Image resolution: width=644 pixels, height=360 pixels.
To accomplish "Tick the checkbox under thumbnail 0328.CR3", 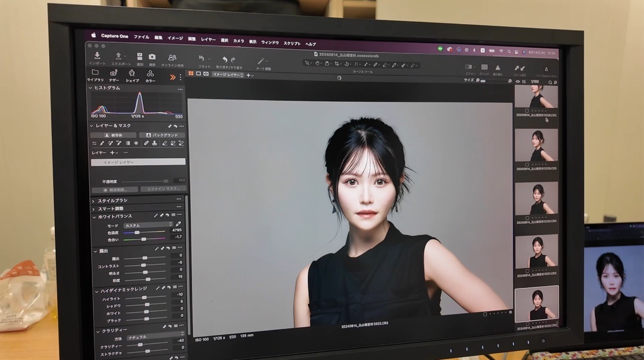I will [527, 111].
